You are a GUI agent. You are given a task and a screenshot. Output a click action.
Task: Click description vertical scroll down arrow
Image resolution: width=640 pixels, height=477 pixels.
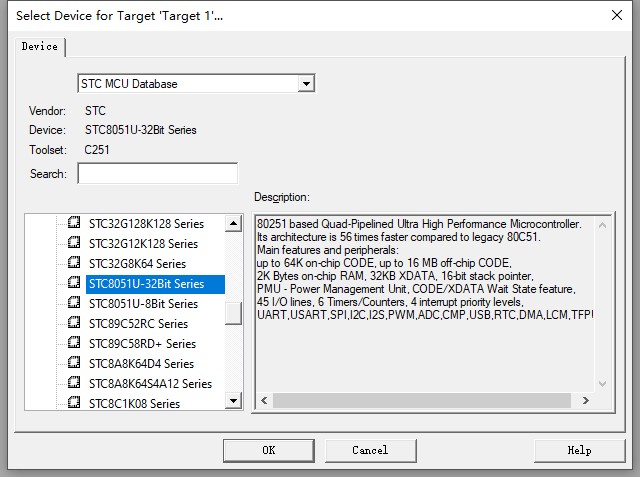(602, 384)
